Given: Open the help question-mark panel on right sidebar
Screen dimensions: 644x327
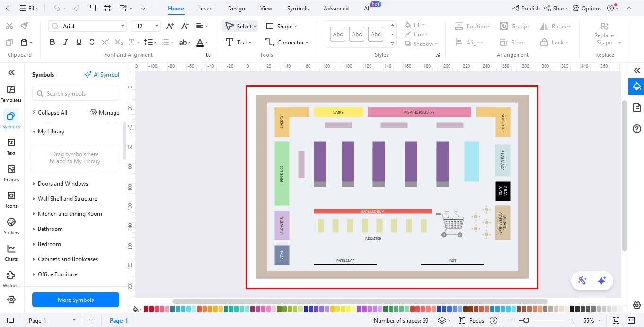Looking at the screenshot, I should tap(637, 129).
